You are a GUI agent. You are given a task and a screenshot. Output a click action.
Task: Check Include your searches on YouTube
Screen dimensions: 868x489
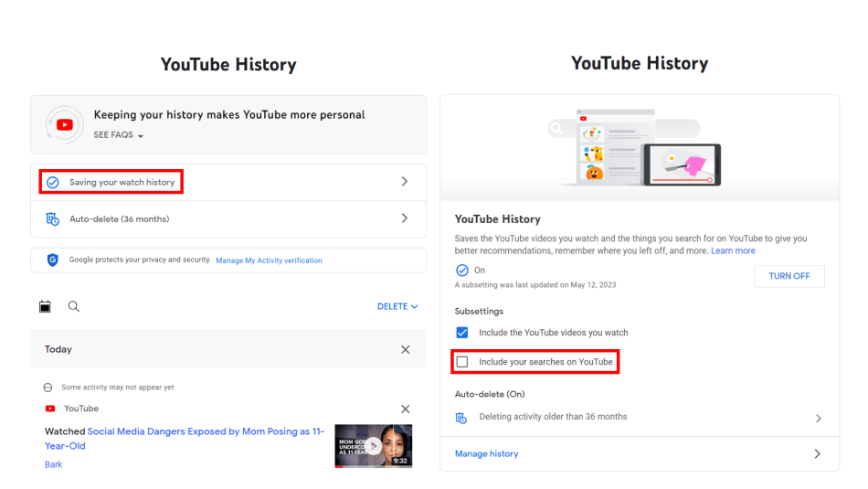462,362
